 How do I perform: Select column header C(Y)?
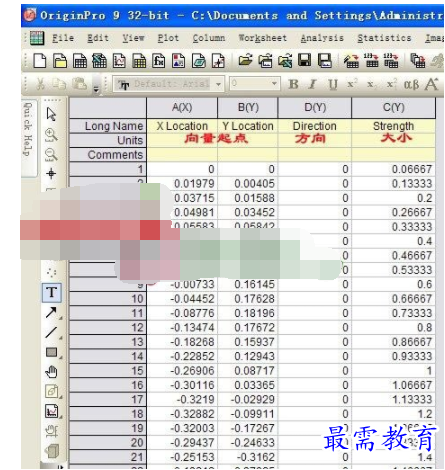[x=393, y=108]
